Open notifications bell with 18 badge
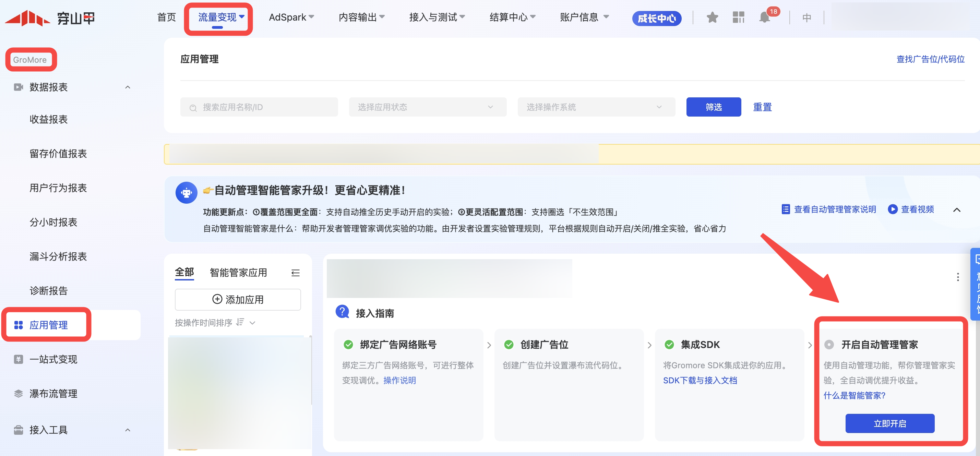Viewport: 980px width, 456px height. [764, 17]
